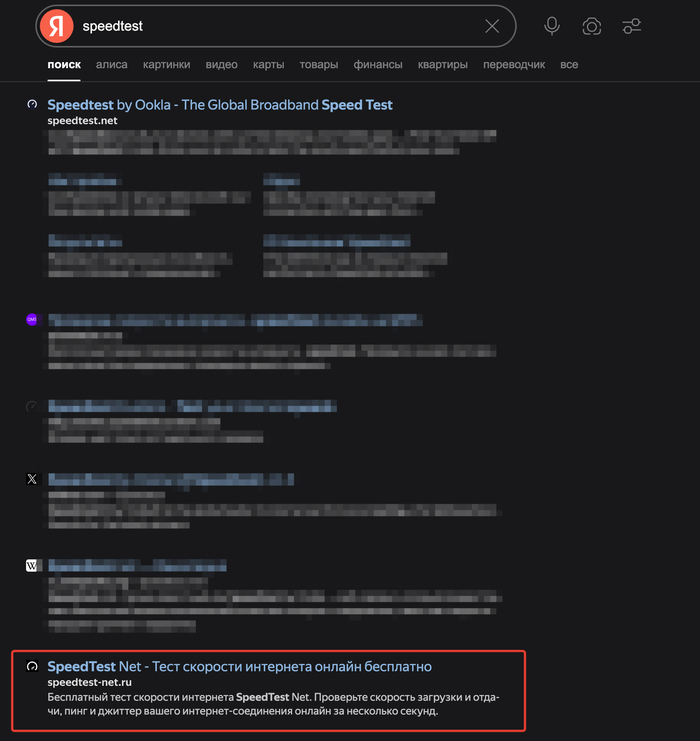
Task: Switch to the алиса tab
Action: 112,65
